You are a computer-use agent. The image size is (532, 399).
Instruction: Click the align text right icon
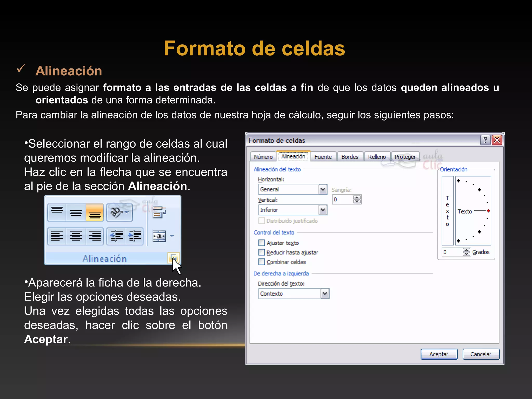pos(95,236)
